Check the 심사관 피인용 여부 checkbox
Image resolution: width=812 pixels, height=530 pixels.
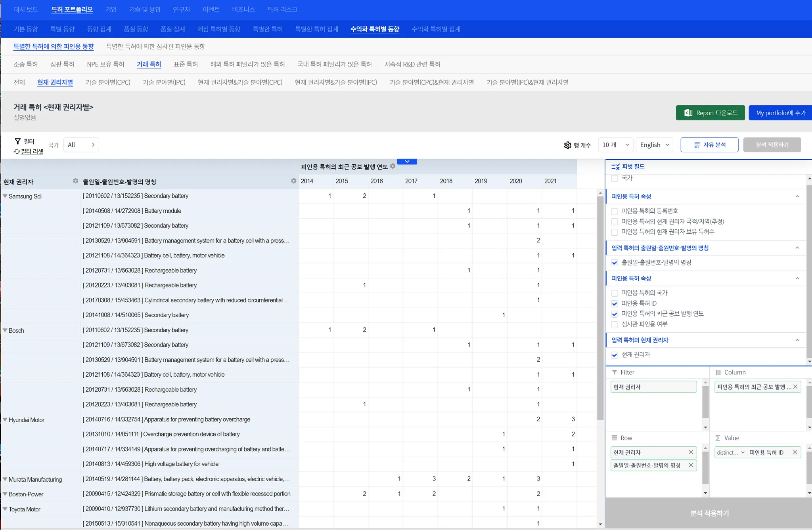click(615, 324)
